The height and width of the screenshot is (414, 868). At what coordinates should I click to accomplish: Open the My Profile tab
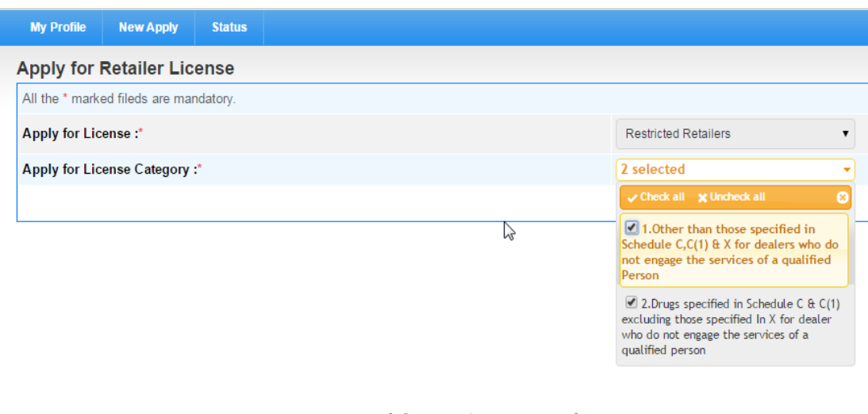(58, 27)
